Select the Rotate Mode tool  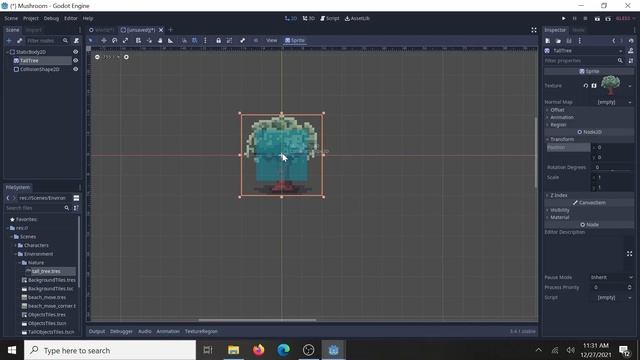click(115, 40)
